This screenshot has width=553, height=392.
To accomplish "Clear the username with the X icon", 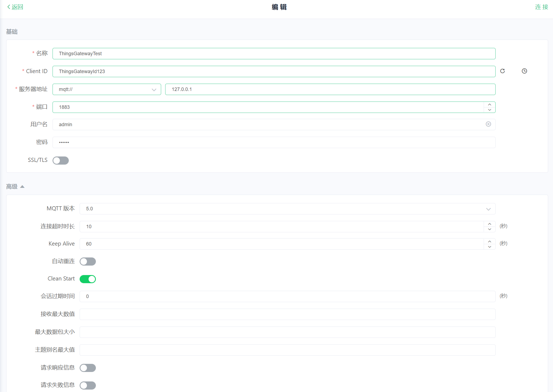I will (488, 124).
